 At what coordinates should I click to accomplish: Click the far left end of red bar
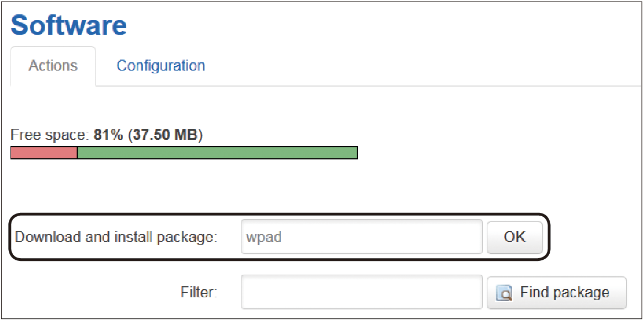point(12,152)
